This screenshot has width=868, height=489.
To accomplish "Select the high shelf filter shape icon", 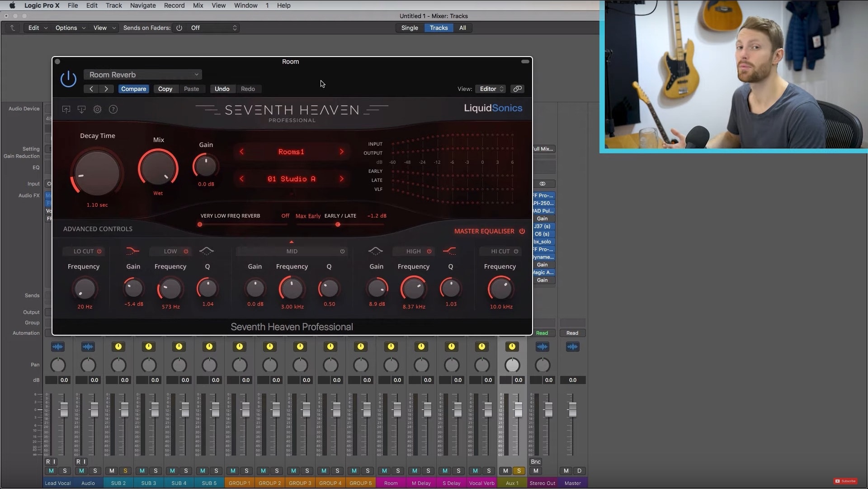I will pyautogui.click(x=449, y=251).
